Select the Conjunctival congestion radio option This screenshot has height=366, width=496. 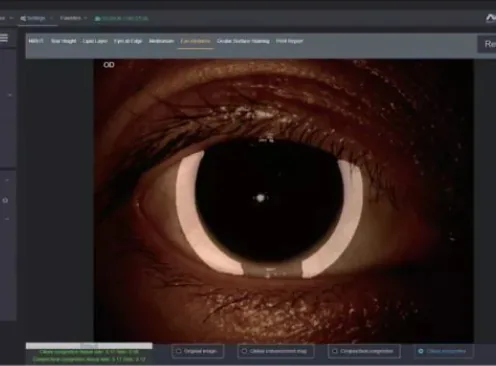[x=364, y=351]
